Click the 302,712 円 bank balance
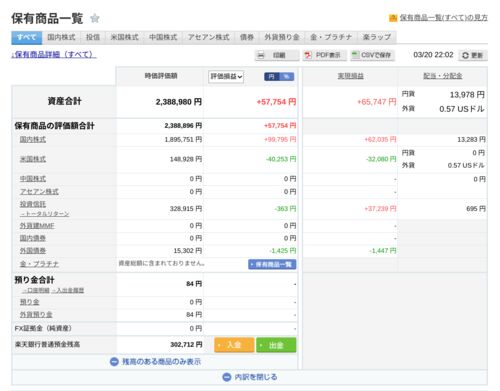The image size is (500, 391). [x=186, y=344]
